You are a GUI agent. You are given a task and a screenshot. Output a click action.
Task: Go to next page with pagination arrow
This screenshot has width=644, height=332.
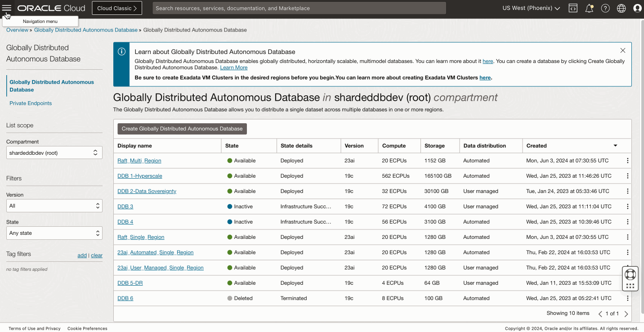coord(626,314)
